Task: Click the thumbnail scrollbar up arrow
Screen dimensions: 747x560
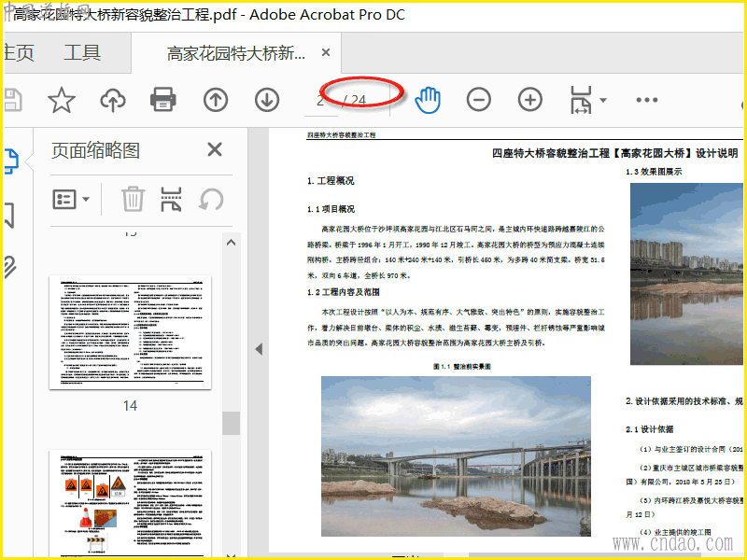Action: click(x=231, y=243)
